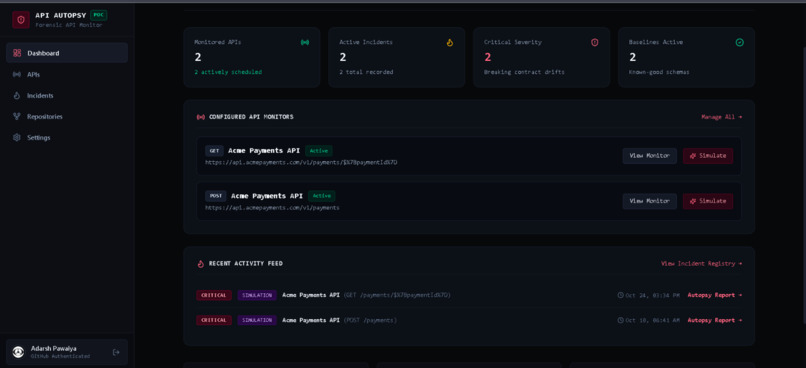Click the 'Known-good schemas' text
Image resolution: width=806 pixels, height=368 pixels.
[659, 72]
